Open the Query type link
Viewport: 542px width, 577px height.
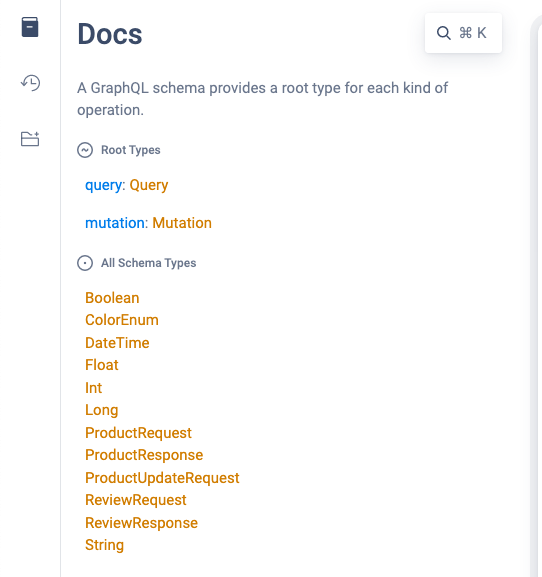click(x=149, y=185)
